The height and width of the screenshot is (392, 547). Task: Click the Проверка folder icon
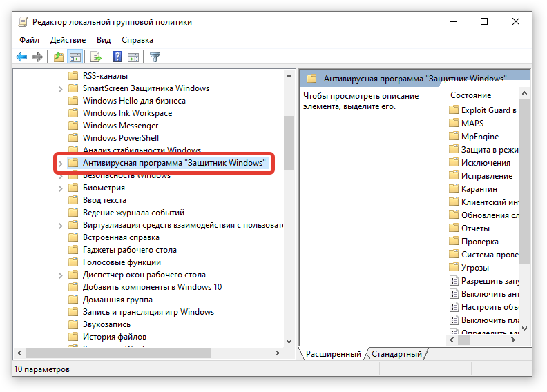click(x=454, y=242)
